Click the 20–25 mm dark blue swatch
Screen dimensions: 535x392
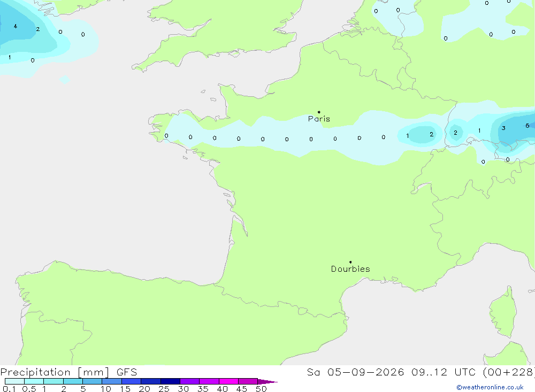[151, 381]
